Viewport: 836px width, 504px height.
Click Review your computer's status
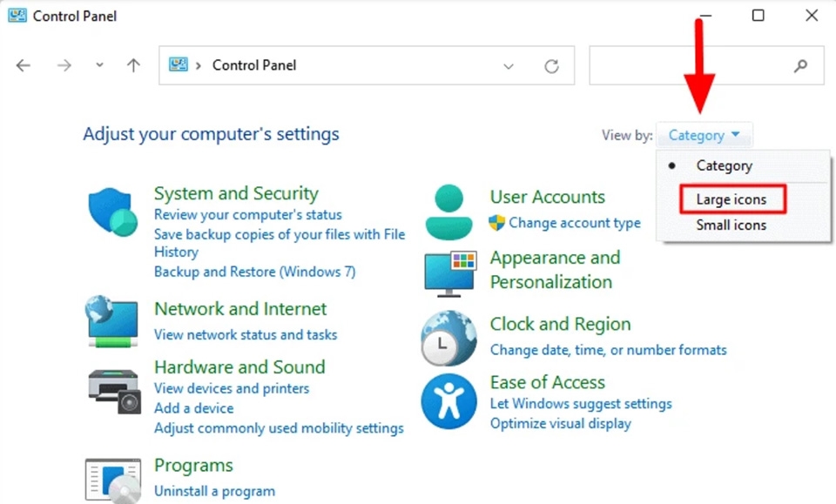[x=248, y=215]
